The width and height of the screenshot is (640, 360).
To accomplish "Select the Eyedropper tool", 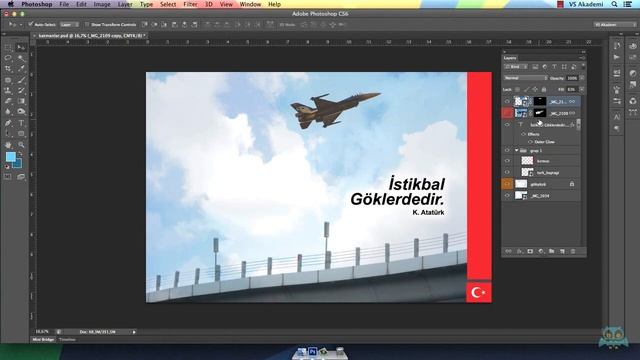I will pos(21,69).
